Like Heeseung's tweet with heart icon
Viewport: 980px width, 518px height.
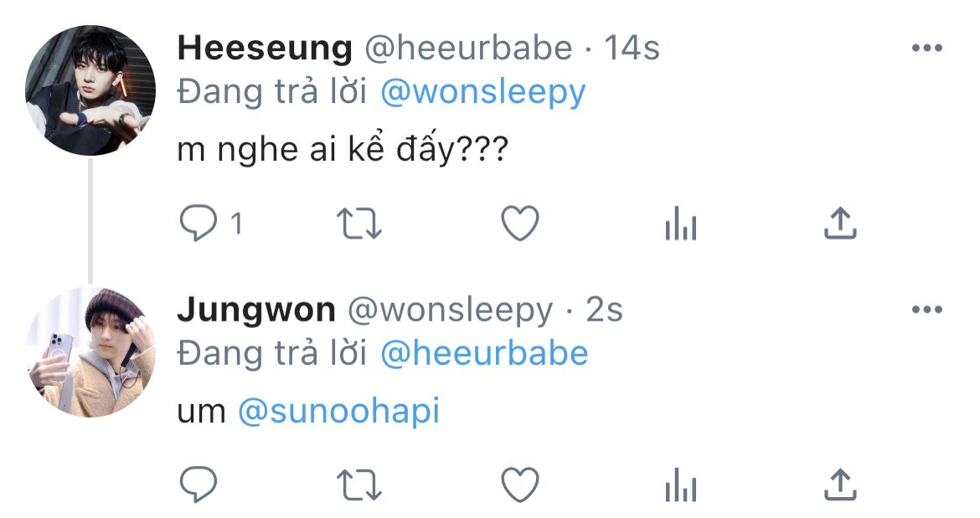coord(520,223)
